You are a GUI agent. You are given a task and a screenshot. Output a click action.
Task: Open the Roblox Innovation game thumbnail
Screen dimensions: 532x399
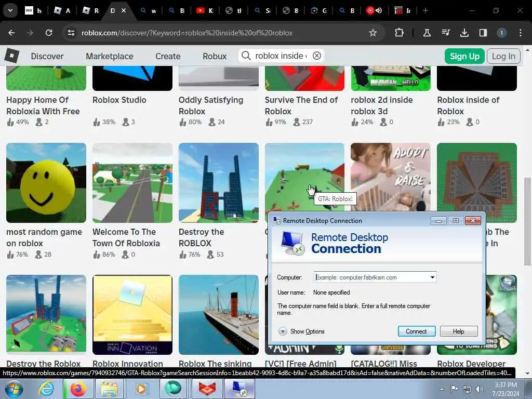132,314
